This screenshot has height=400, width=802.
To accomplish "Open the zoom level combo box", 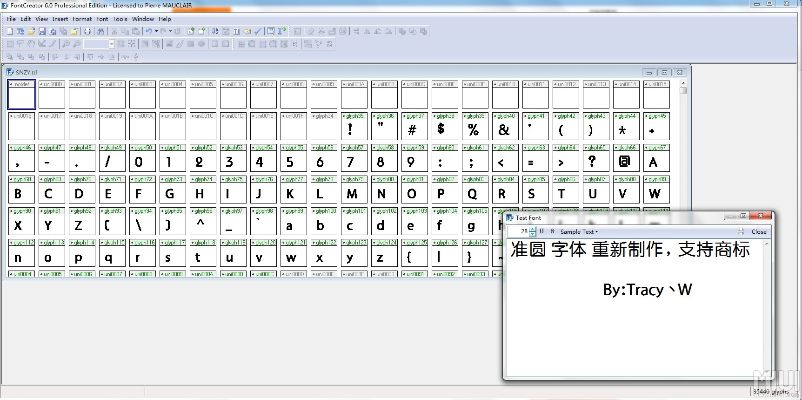I will [x=99, y=44].
